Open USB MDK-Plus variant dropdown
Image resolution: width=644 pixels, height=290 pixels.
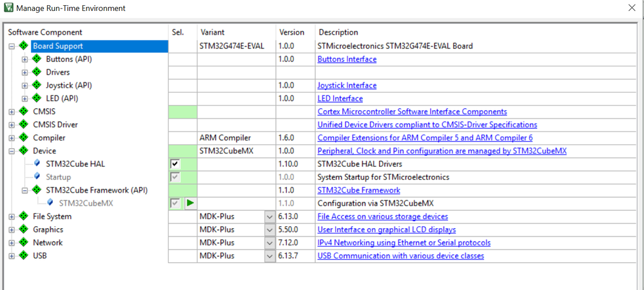(x=270, y=256)
